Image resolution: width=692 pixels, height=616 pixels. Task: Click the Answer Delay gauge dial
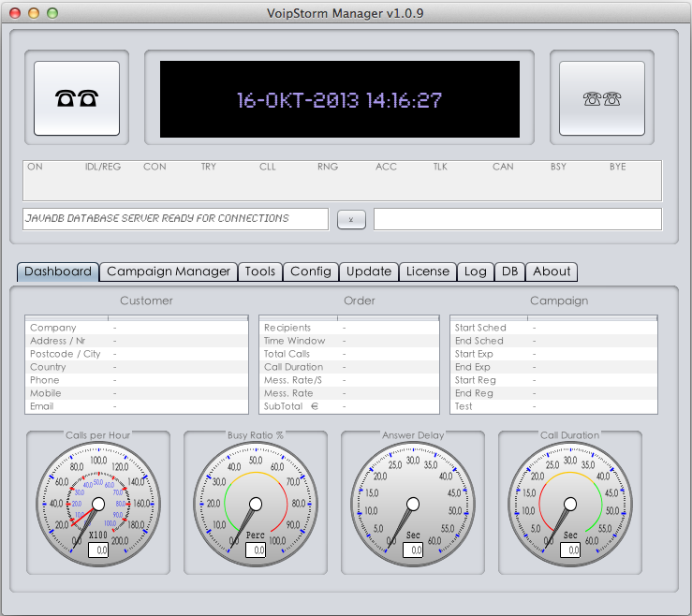(413, 504)
